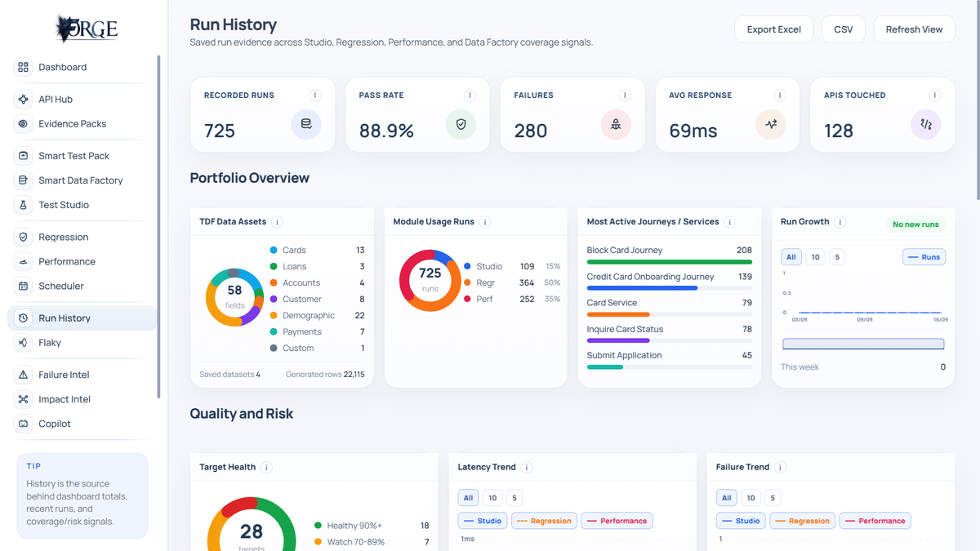Toggle Studio series in Failure Trend

741,521
